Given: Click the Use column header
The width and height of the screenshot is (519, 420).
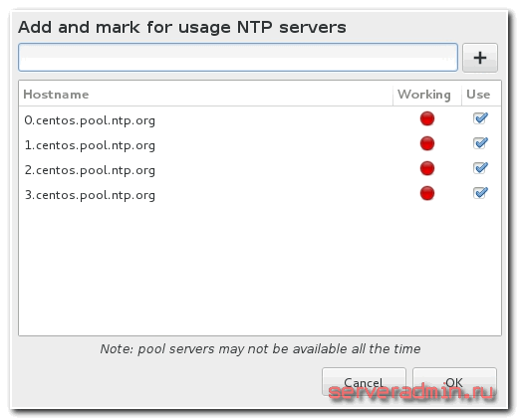Looking at the screenshot, I should (x=481, y=95).
